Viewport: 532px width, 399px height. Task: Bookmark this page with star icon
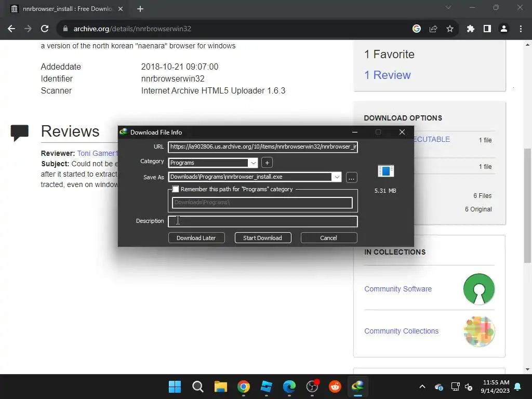coord(450,29)
